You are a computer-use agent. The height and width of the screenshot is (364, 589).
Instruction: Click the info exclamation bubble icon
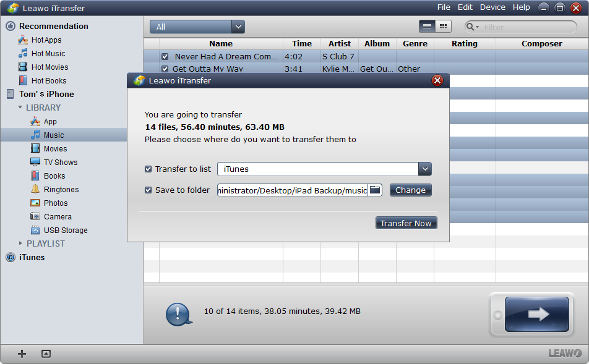(x=179, y=314)
